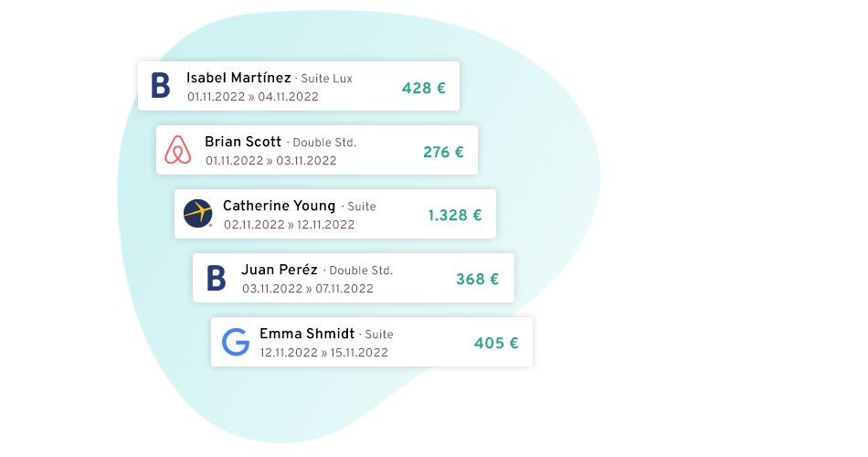Image resolution: width=868 pixels, height=457 pixels.
Task: Click the 405 € price amount
Action: point(496,344)
